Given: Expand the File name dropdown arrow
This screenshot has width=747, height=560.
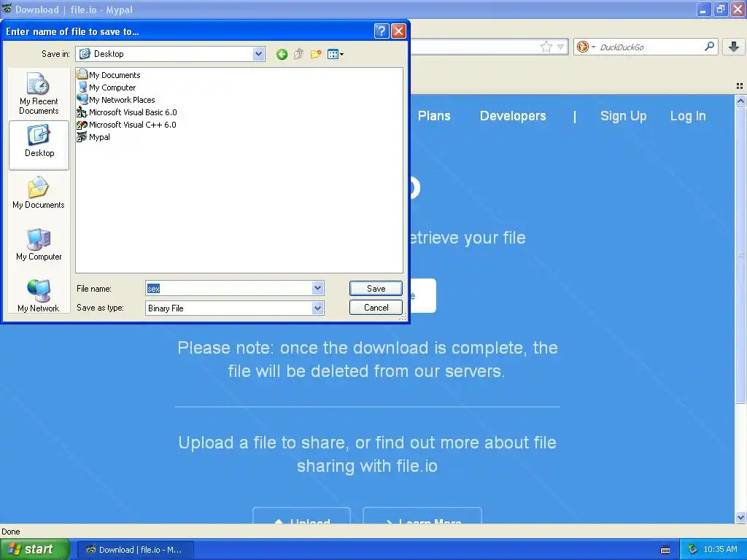Looking at the screenshot, I should point(318,288).
